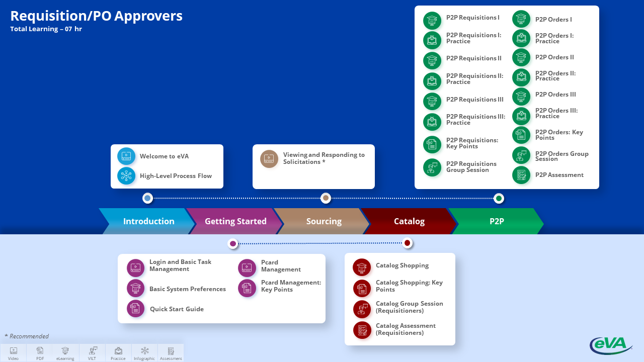Click the blue Introduction timeline dot
Image resolution: width=644 pixels, height=362 pixels.
pos(147,198)
